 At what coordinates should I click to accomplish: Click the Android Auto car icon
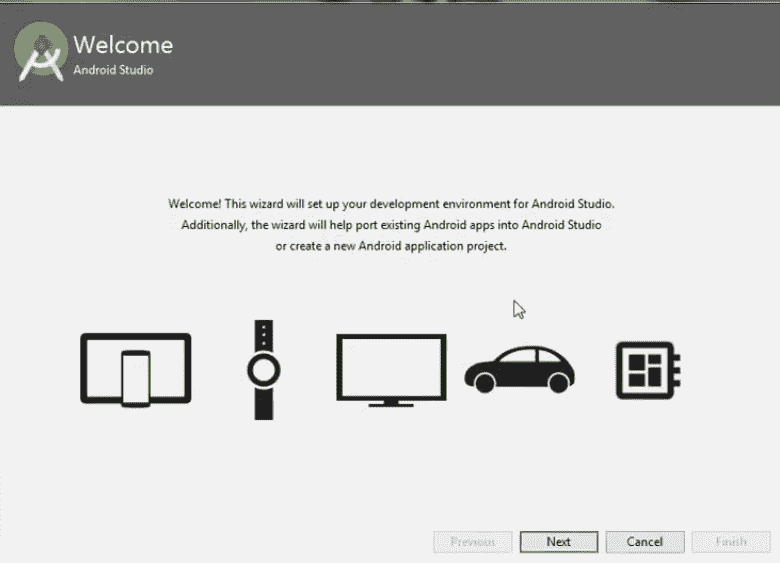[x=519, y=370]
